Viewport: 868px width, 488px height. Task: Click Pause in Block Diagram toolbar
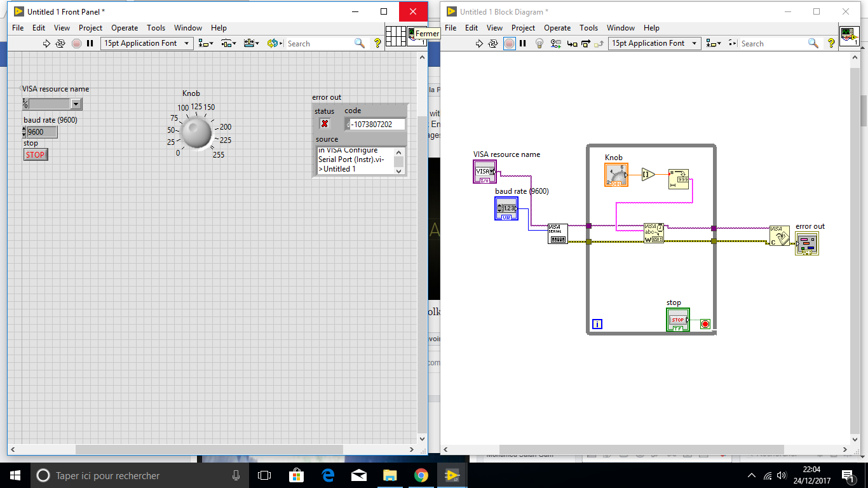point(523,43)
